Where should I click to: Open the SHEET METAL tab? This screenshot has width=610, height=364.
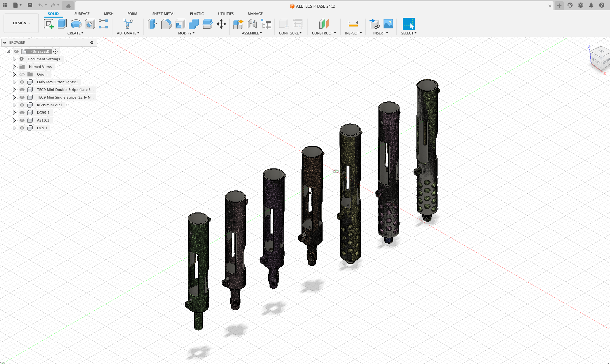point(164,14)
